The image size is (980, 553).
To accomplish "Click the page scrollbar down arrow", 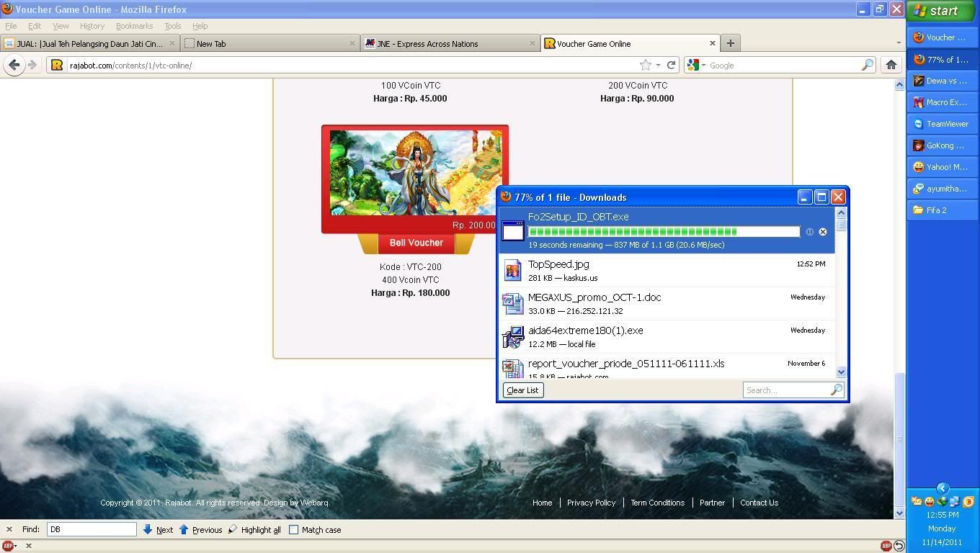I will pyautogui.click(x=899, y=513).
